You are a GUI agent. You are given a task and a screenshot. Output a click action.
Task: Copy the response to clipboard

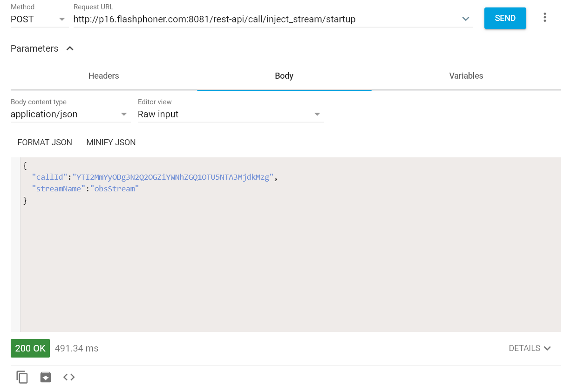point(22,377)
